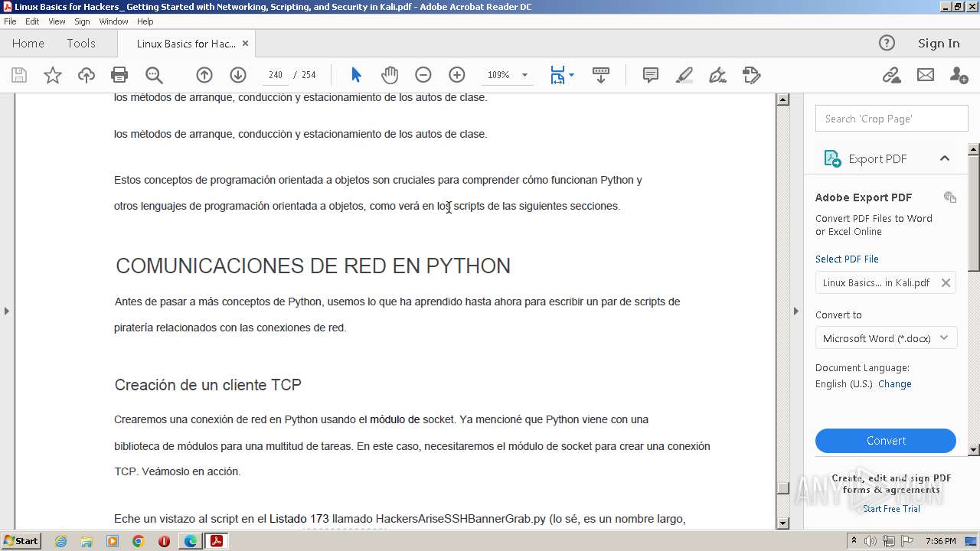Open the Fill & Sign tool
Screen dimensions: 980x551
coord(718,75)
